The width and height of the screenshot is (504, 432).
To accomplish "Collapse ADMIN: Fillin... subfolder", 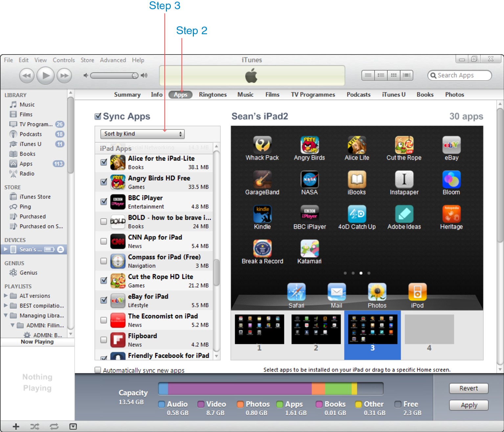I will click(12, 325).
